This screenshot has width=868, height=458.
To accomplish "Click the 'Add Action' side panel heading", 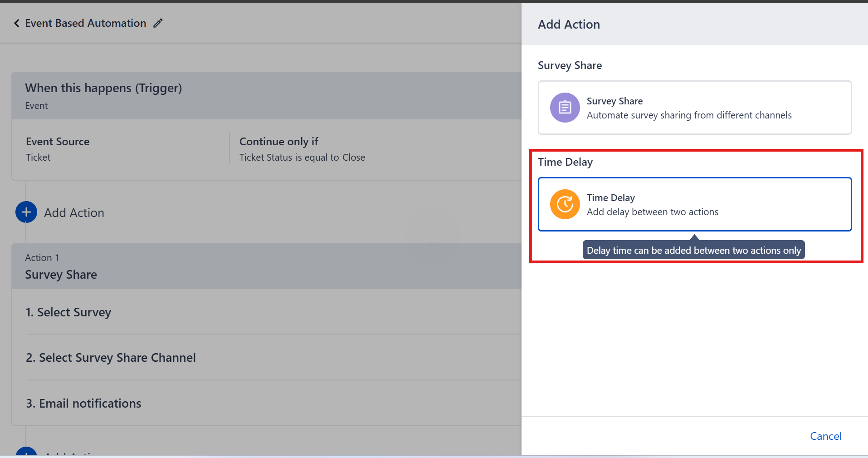I will 569,25.
